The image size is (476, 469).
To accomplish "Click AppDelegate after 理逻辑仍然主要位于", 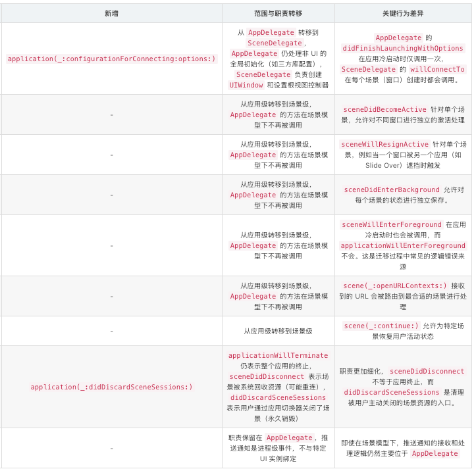I will click(x=435, y=453).
